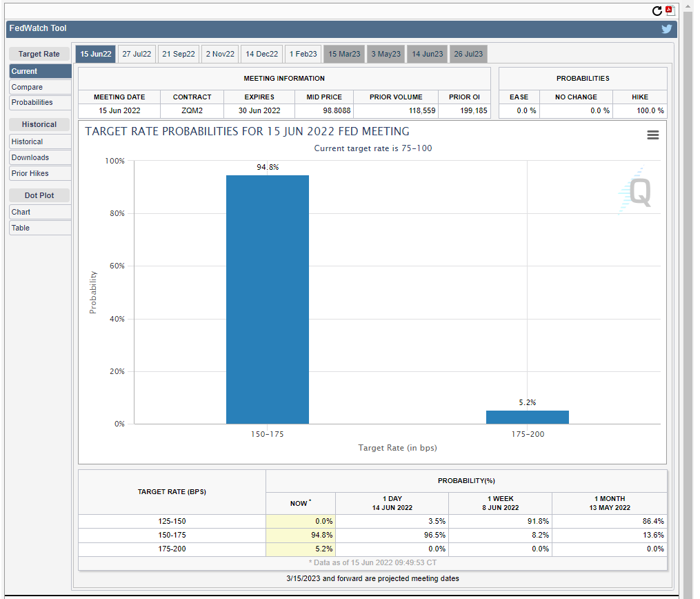Open the Twitter bird icon link
The width and height of the screenshot is (700, 599).
coord(666,28)
